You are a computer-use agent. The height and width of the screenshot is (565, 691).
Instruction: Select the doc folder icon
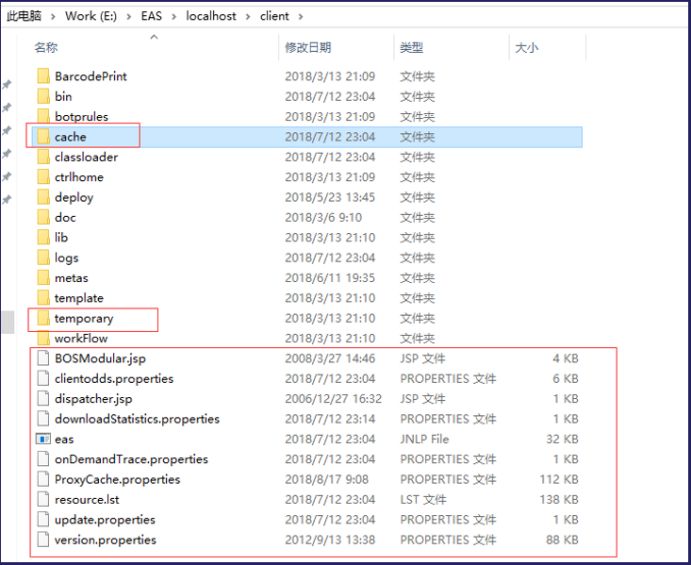43,217
